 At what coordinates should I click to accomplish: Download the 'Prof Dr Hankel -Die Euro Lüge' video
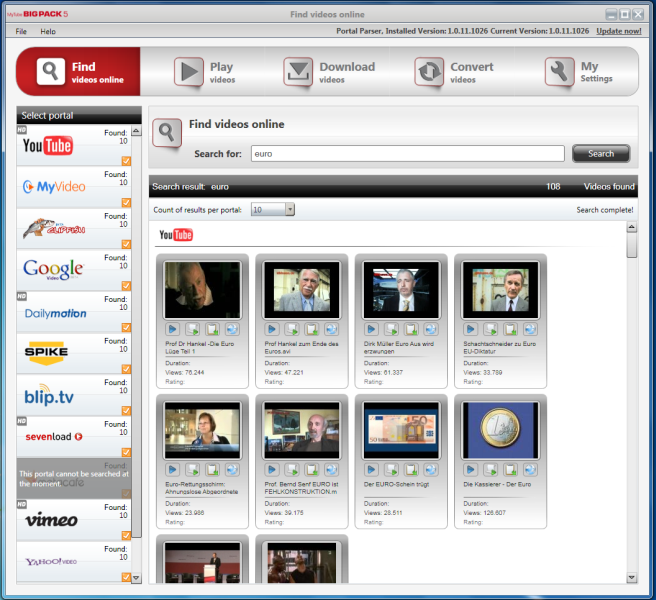pyautogui.click(x=192, y=329)
